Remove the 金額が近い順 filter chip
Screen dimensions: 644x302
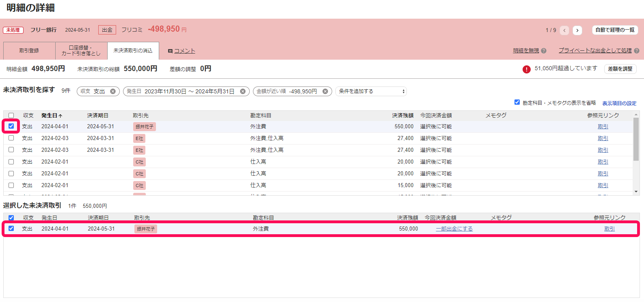coord(325,91)
